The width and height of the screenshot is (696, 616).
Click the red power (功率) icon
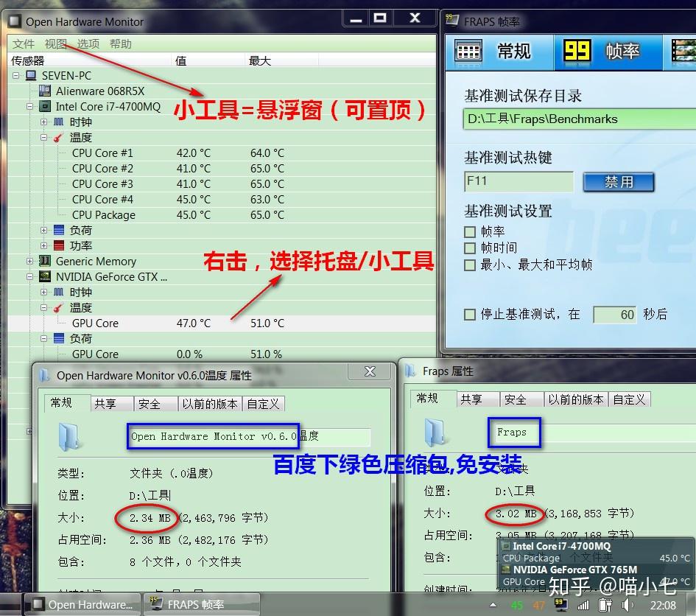(x=59, y=245)
